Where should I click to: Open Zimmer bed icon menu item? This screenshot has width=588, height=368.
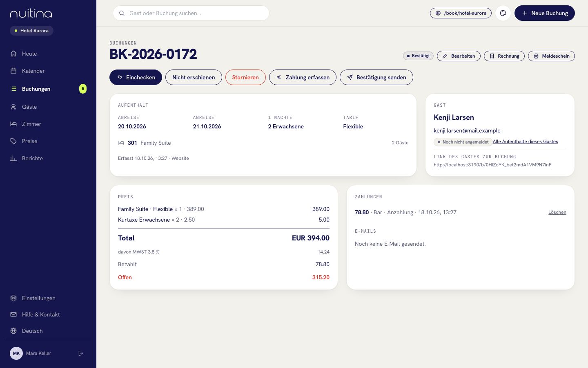(x=48, y=124)
